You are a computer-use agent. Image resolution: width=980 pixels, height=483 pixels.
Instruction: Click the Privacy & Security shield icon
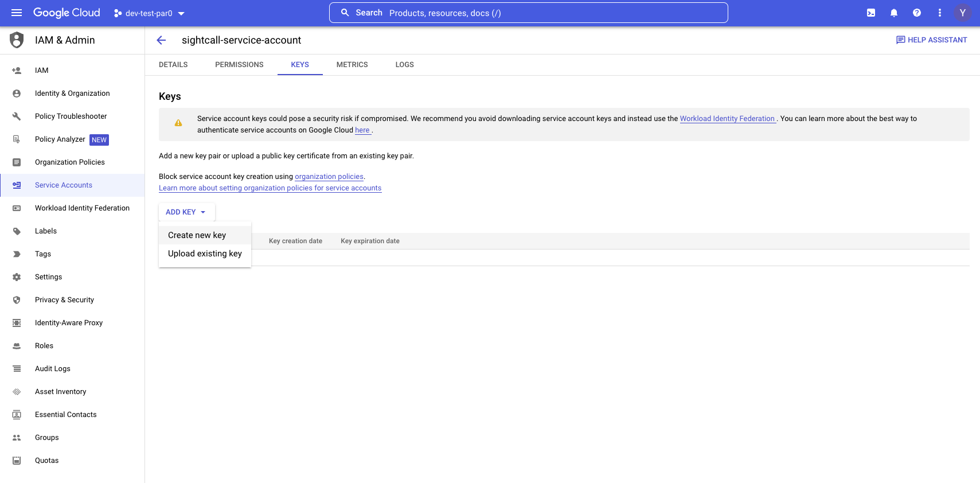[x=17, y=300]
